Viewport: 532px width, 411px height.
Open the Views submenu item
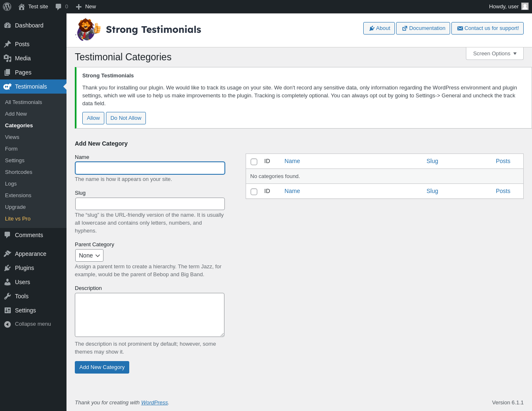[x=12, y=137]
